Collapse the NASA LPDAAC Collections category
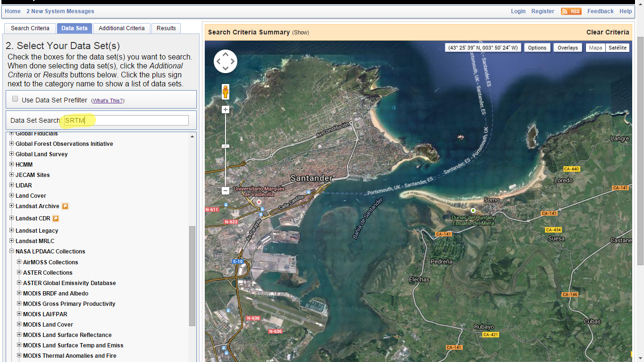Screen dimensions: 644x362 (12, 251)
